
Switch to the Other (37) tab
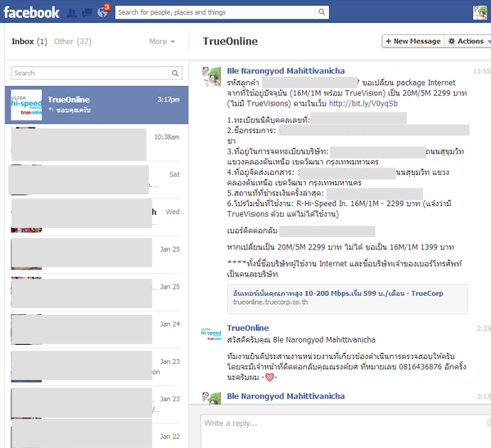coord(73,42)
